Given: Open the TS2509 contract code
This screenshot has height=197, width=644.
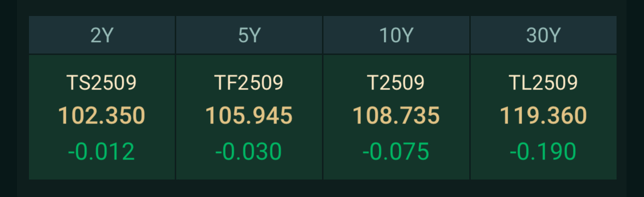Looking at the screenshot, I should [102, 82].
